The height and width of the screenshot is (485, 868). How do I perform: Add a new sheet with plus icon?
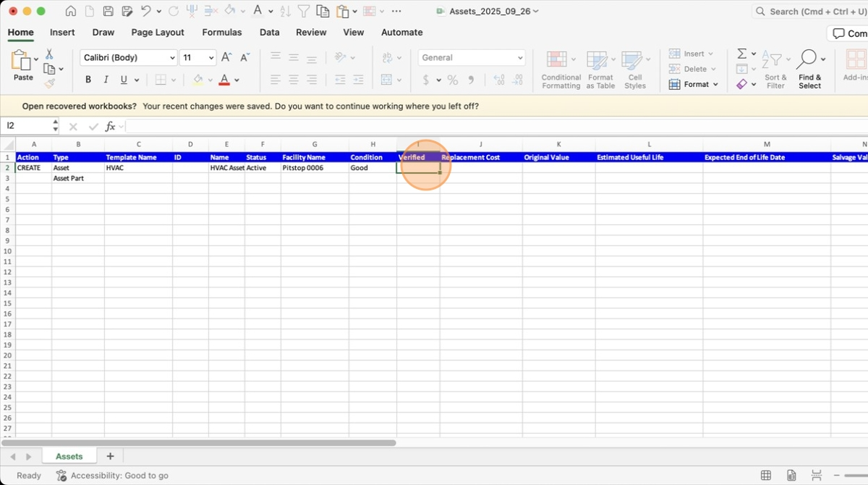[110, 456]
